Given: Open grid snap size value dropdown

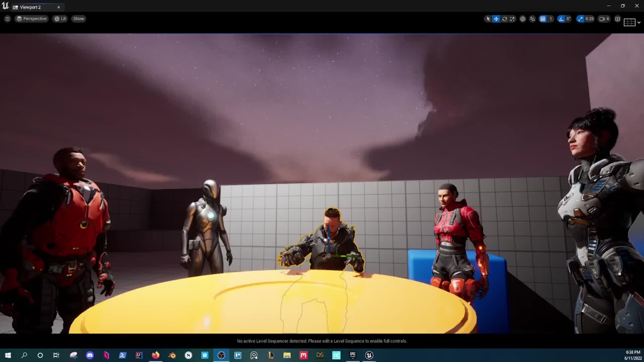Looking at the screenshot, I should pos(551,19).
